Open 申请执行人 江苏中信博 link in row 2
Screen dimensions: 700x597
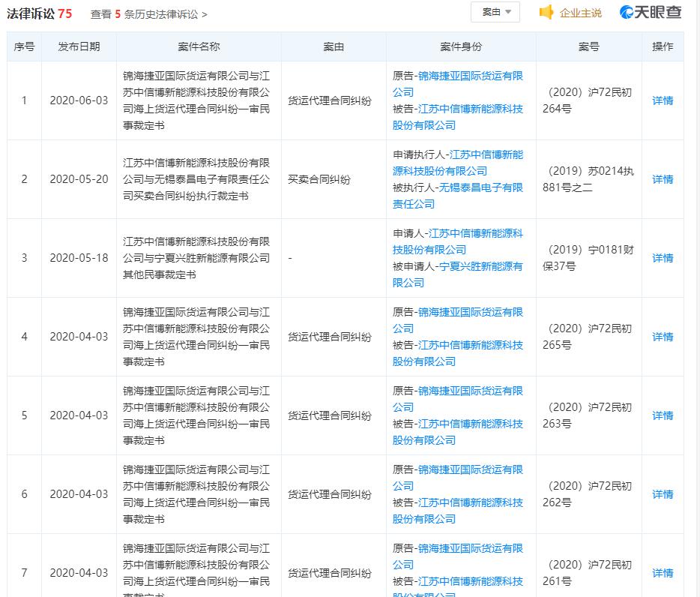tap(458, 163)
